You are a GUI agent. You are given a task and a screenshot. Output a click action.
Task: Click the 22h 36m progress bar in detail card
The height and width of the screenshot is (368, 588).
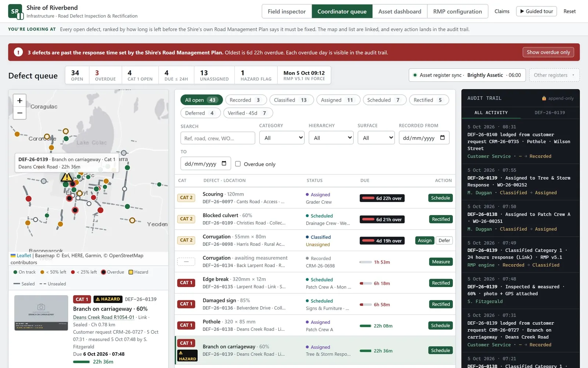(81, 362)
